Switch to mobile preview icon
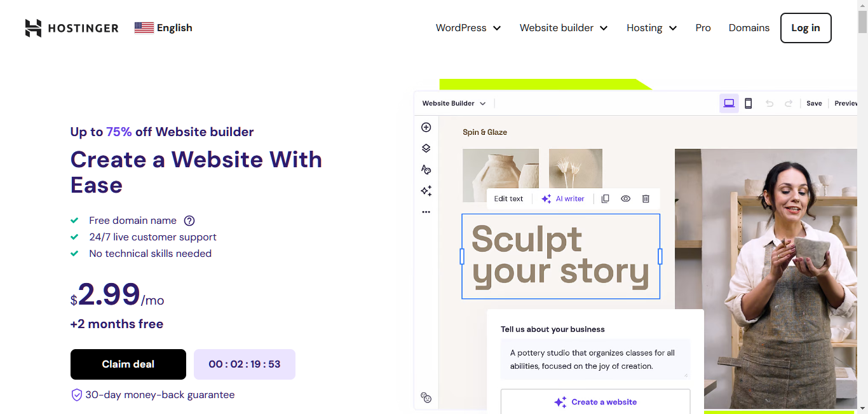 (749, 104)
